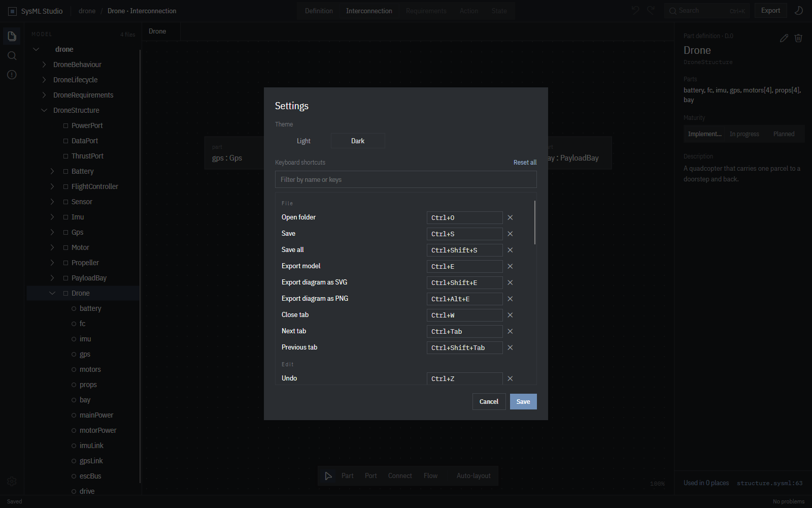Clear the Export model shortcut
812x508 pixels.
[x=510, y=266]
